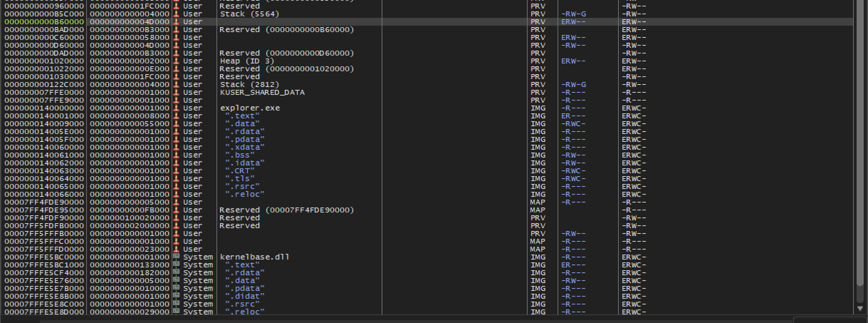Click the user icon in the Stack (2812) row
The image size is (868, 323).
pos(176,84)
